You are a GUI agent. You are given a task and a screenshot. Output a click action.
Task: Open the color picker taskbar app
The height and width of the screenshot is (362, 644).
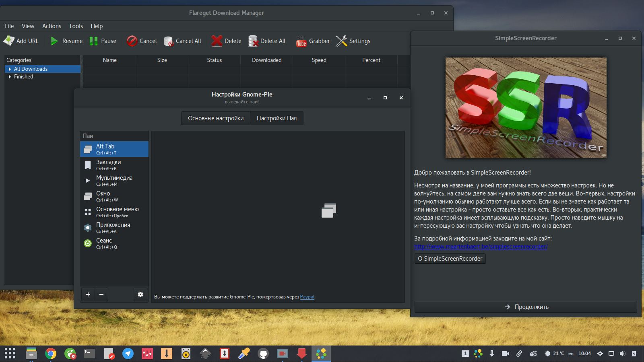(244, 354)
